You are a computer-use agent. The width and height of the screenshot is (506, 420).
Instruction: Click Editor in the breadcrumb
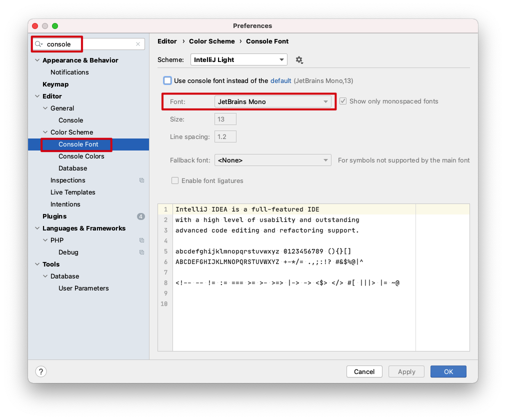[167, 41]
